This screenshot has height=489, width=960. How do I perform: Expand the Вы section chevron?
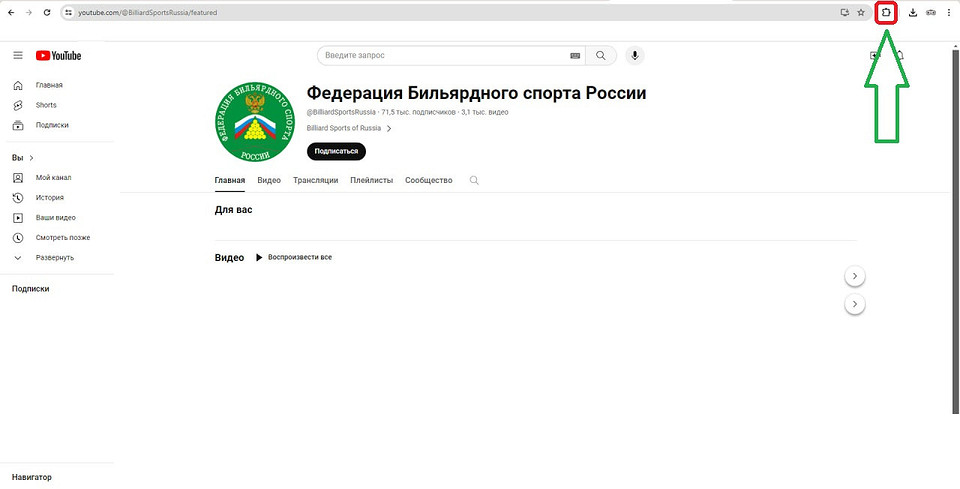(x=31, y=158)
